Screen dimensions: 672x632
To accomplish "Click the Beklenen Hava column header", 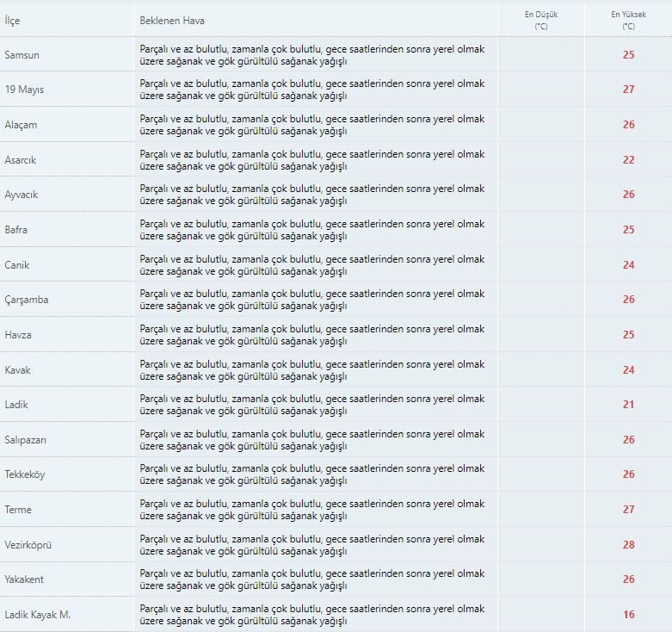I will pos(172,20).
